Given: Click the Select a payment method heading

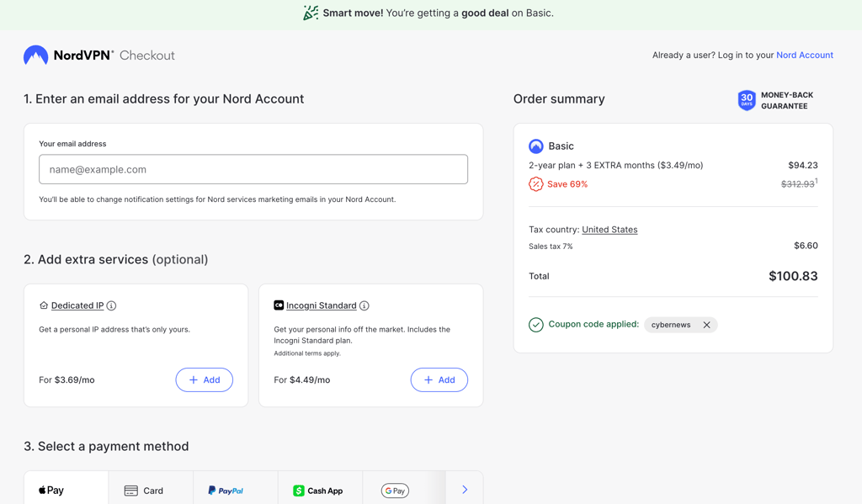Looking at the screenshot, I should [106, 446].
